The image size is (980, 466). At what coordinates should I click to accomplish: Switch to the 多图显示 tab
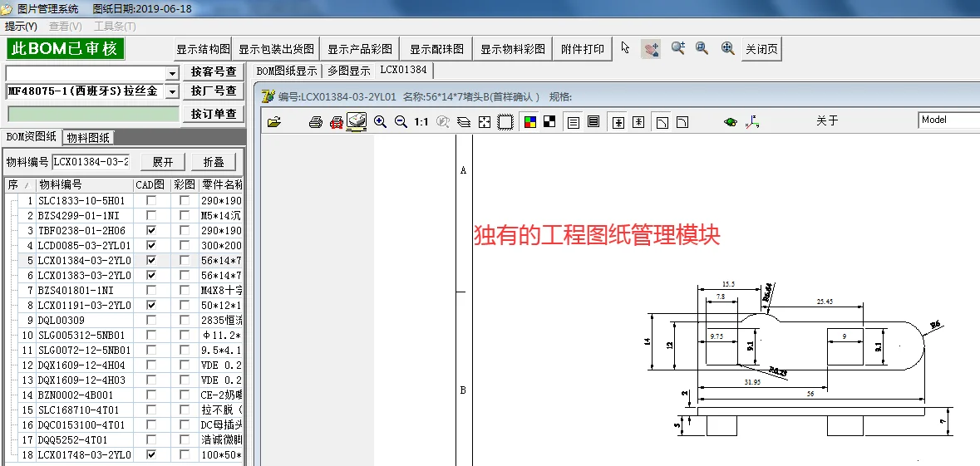tap(349, 71)
